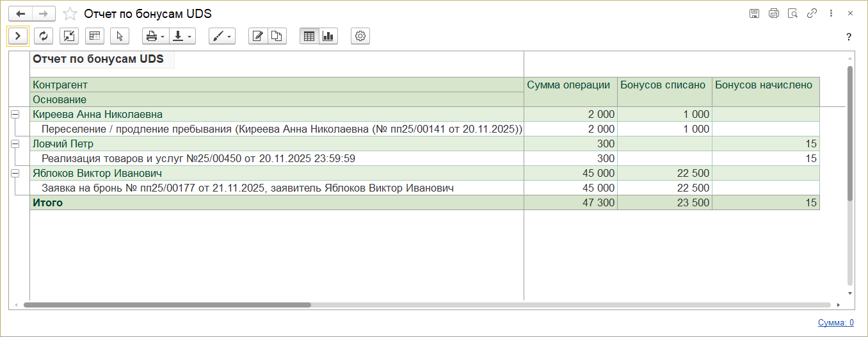Click the vertical scrollbar thumb
Image resolution: width=868 pixels, height=337 pixels.
coord(850,133)
